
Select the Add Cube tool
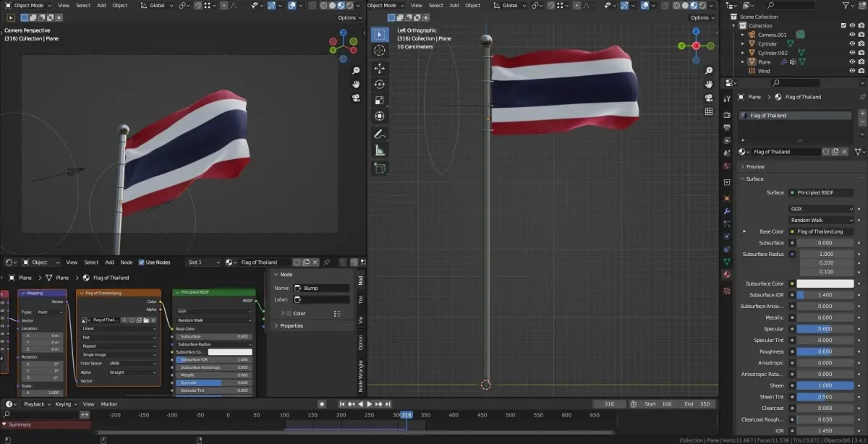tap(380, 168)
